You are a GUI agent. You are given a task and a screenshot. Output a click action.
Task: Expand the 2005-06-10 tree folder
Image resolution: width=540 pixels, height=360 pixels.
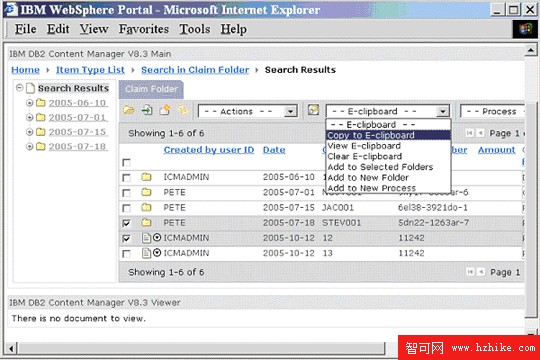point(30,103)
